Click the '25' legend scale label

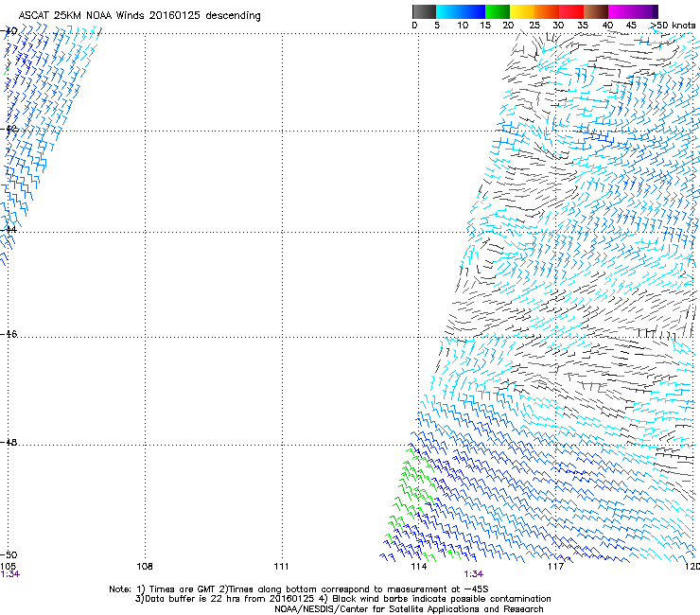534,25
